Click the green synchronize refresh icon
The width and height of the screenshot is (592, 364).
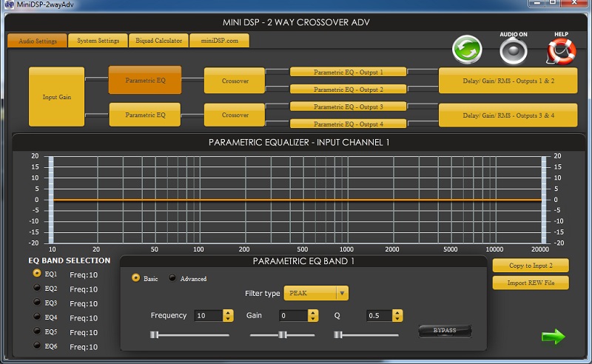(x=467, y=50)
